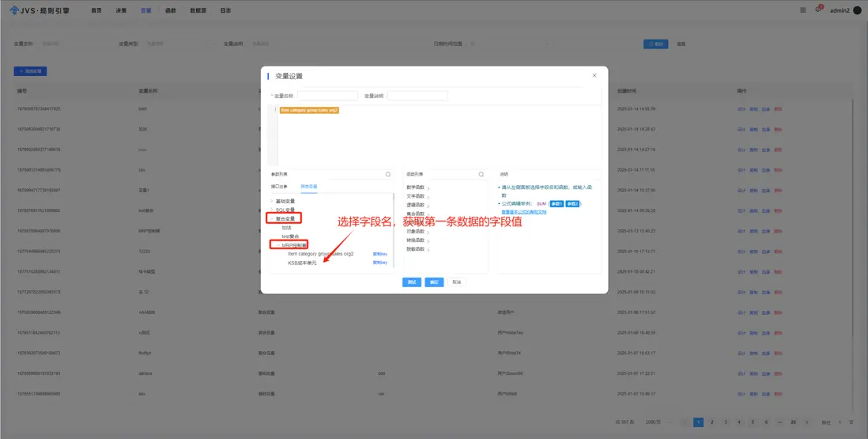Open the 变量 menu

[x=145, y=10]
